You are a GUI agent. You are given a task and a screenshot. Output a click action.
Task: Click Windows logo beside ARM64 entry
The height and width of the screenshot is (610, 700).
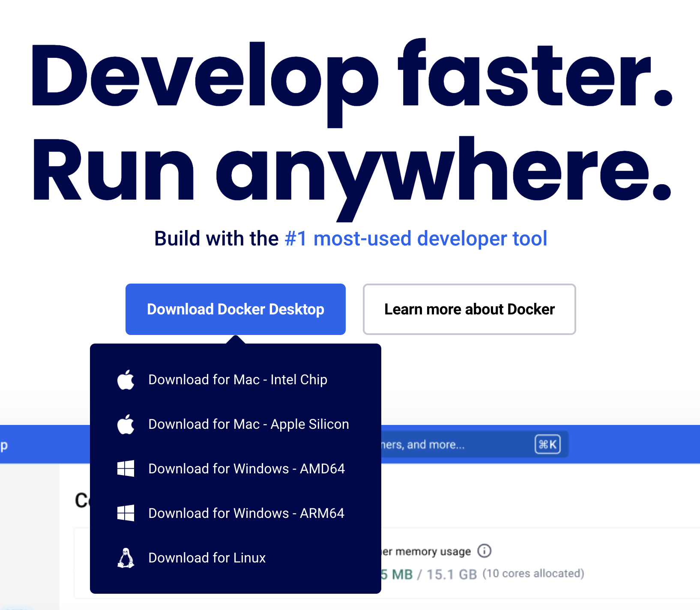tap(126, 513)
